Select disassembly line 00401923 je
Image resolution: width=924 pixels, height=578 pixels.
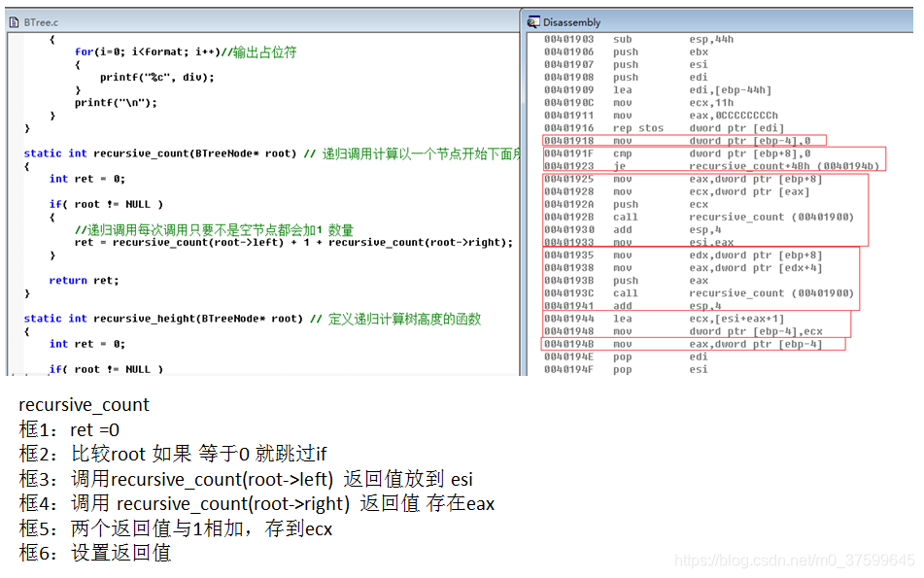(712, 166)
